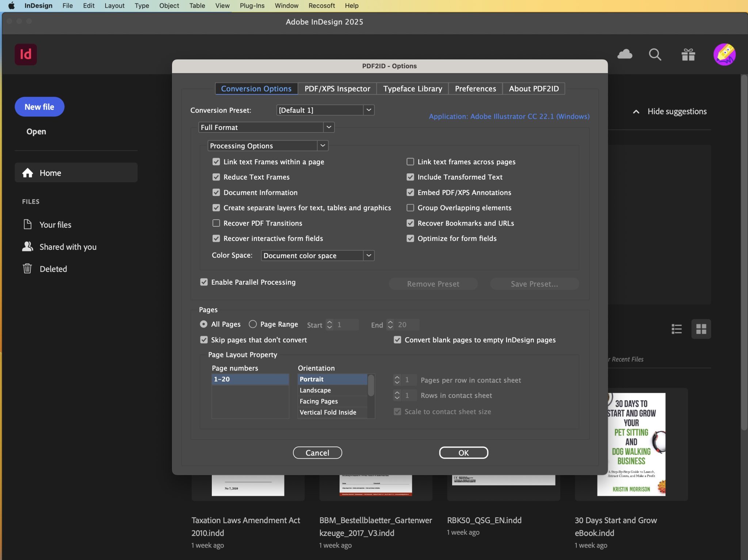Click the InDesign app logo icon
Screen dimensions: 748x560
click(x=26, y=54)
